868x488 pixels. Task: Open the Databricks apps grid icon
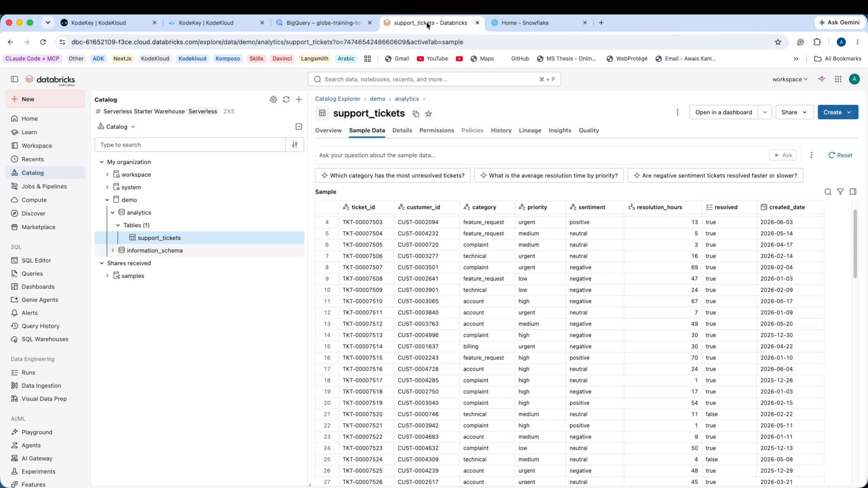[x=838, y=79]
